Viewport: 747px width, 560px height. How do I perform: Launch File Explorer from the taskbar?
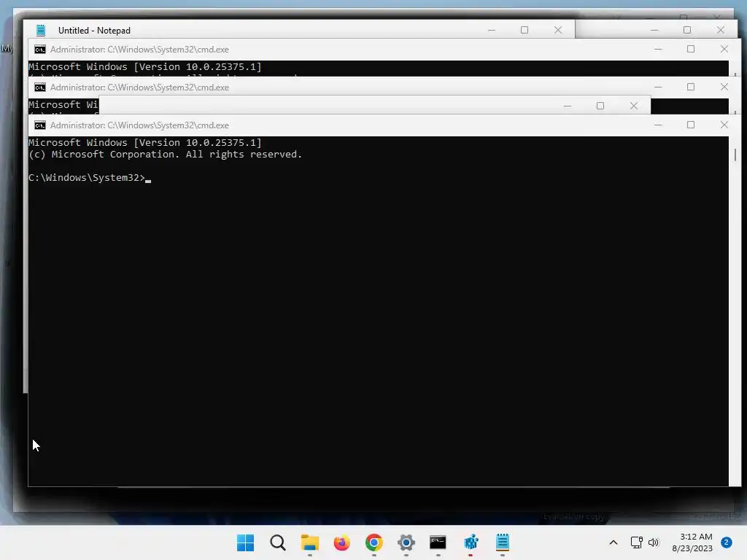tap(309, 542)
